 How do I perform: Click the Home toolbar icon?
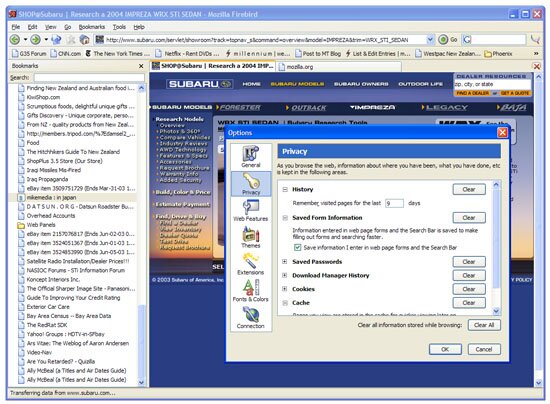tap(84, 40)
